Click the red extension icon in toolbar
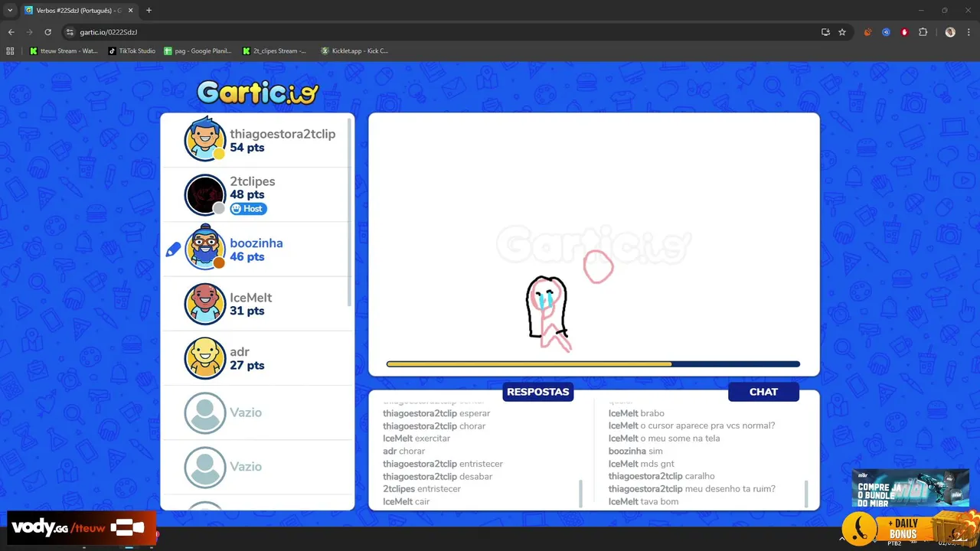Image resolution: width=980 pixels, height=551 pixels. coord(904,32)
